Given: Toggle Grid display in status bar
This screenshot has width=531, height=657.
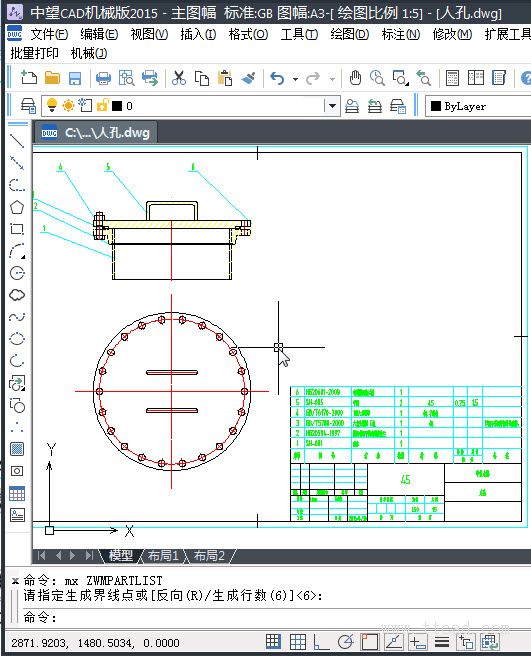Looking at the screenshot, I should coord(298,641).
